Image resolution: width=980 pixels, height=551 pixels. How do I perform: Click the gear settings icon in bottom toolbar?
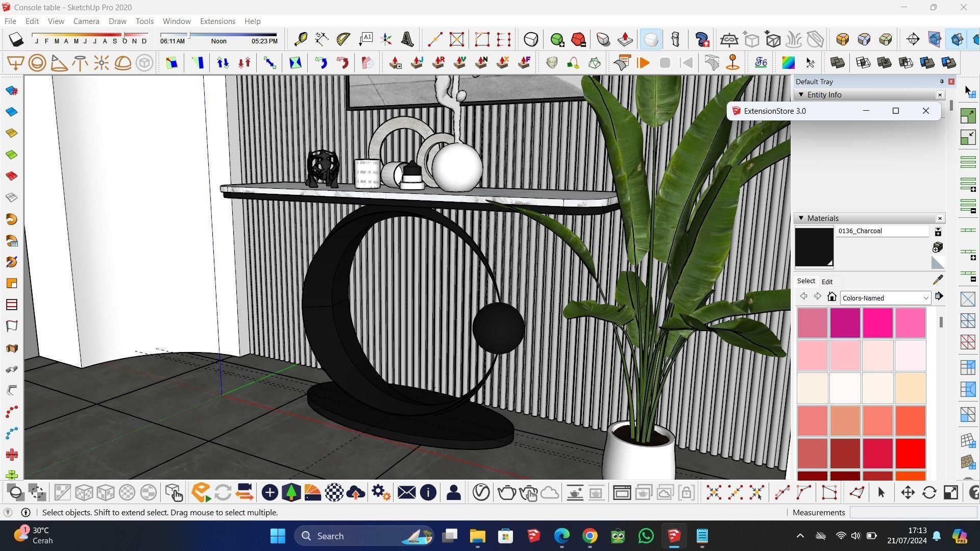point(381,492)
